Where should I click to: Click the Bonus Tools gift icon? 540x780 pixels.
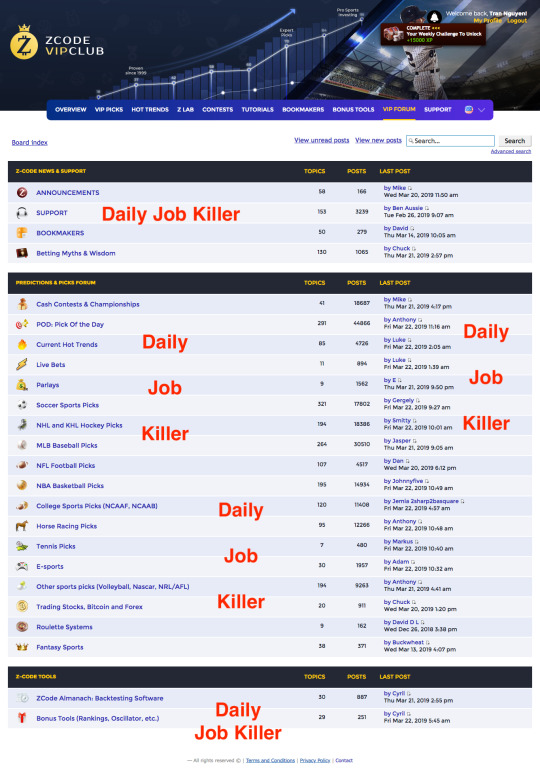[x=22, y=718]
